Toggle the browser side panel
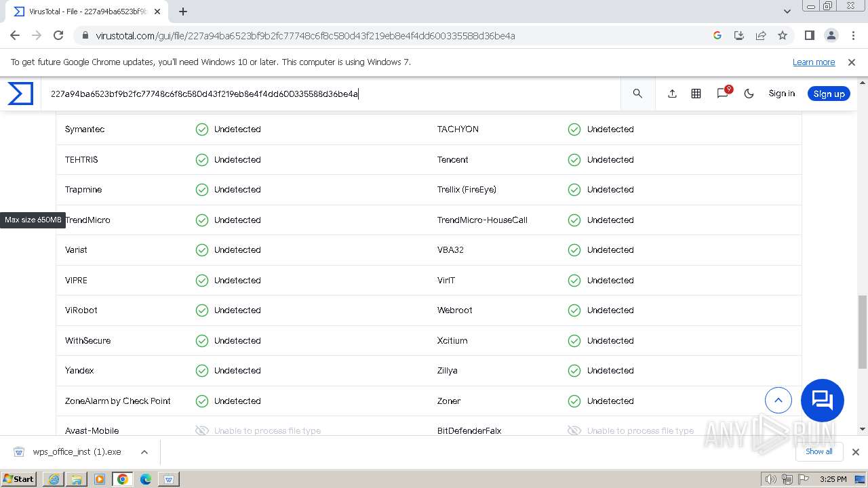The height and width of the screenshot is (488, 868). (x=809, y=35)
